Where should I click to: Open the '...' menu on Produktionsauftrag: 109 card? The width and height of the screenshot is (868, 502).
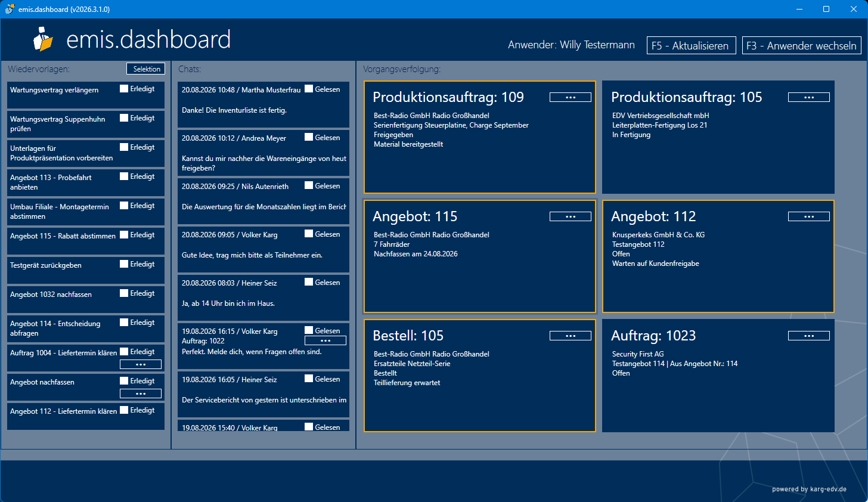pyautogui.click(x=571, y=97)
